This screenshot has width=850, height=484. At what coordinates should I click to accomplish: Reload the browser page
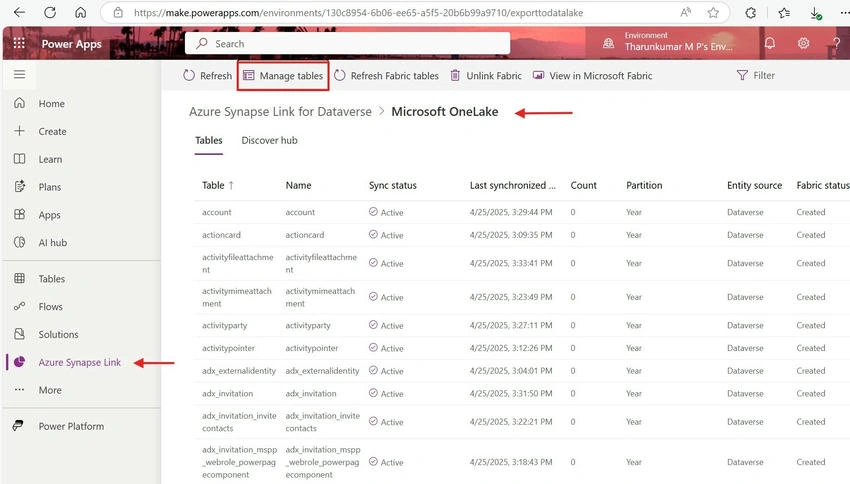(50, 12)
